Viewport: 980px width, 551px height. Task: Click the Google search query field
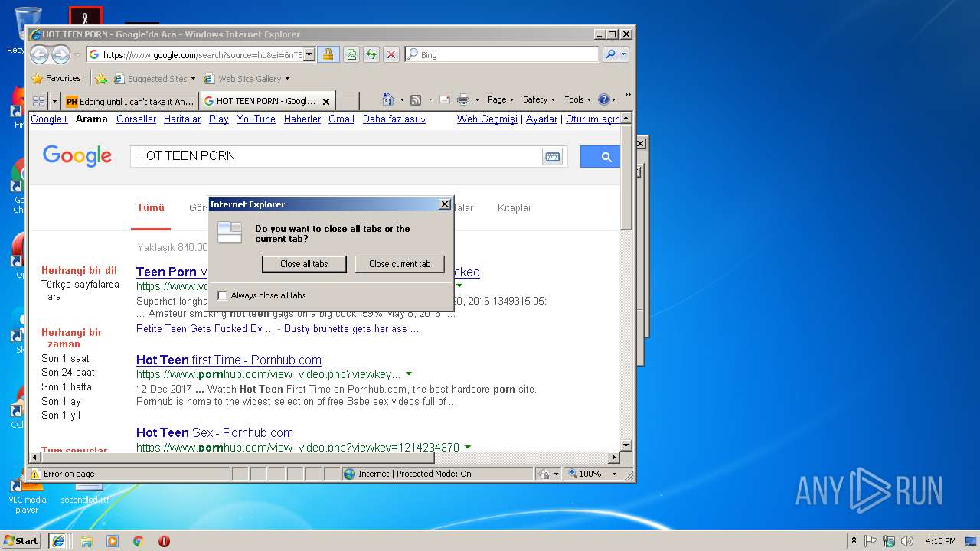(337, 156)
